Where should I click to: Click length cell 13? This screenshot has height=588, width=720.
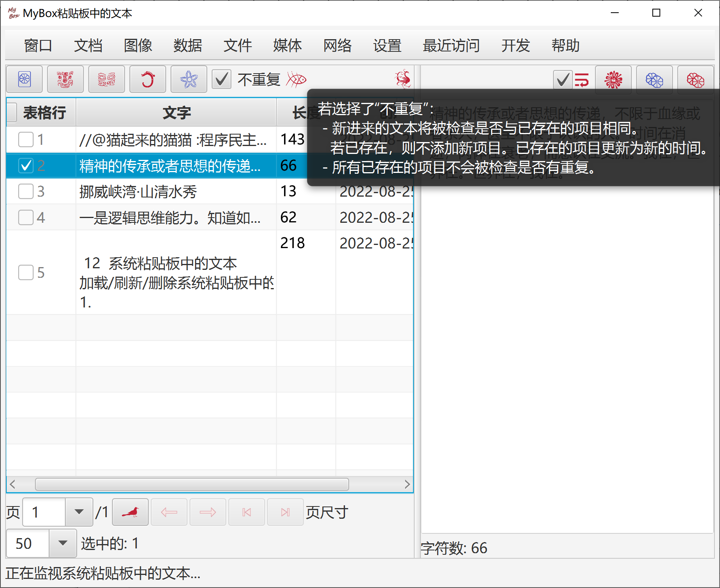288,191
